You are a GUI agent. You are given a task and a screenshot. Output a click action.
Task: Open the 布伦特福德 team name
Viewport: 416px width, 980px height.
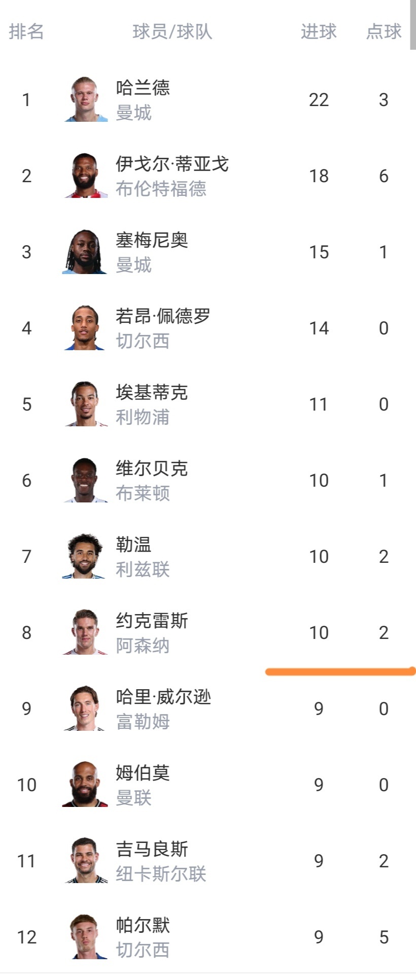click(x=161, y=189)
